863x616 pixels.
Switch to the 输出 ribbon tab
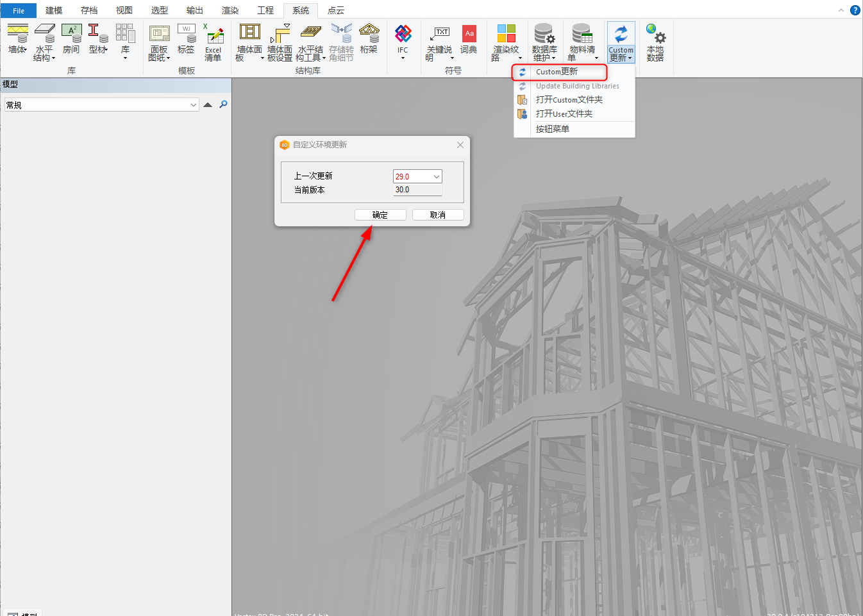[x=195, y=10]
